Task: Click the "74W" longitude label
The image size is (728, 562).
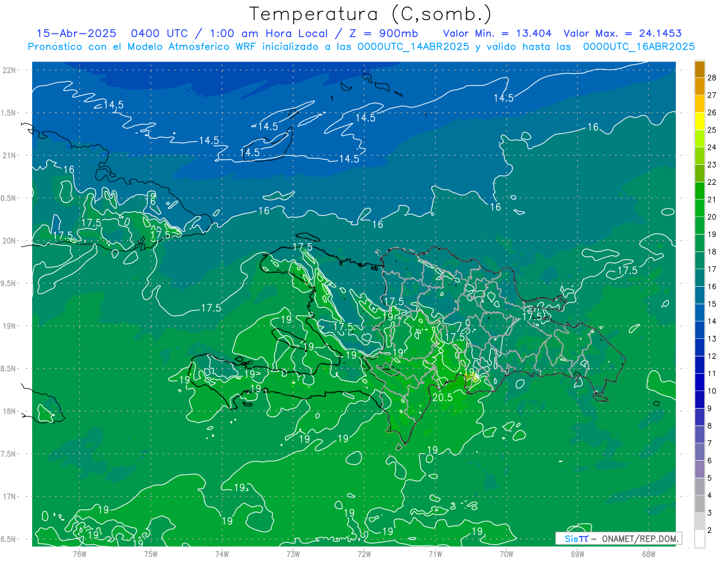Action: click(222, 554)
